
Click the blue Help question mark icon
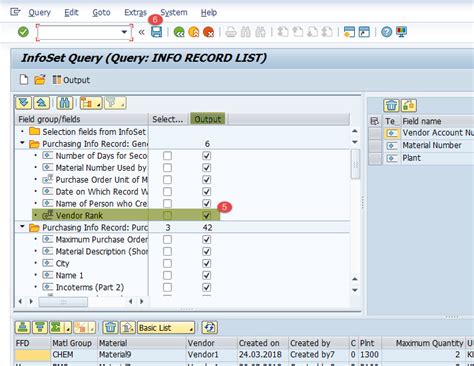coord(387,32)
